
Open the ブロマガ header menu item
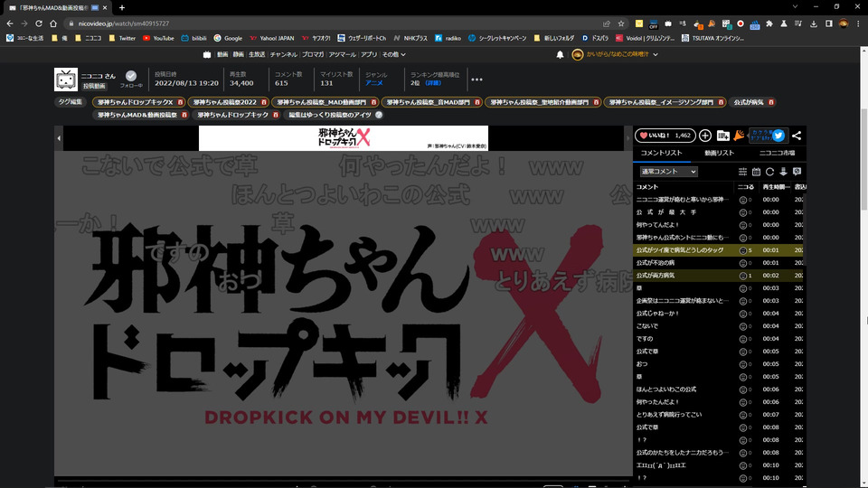[313, 55]
